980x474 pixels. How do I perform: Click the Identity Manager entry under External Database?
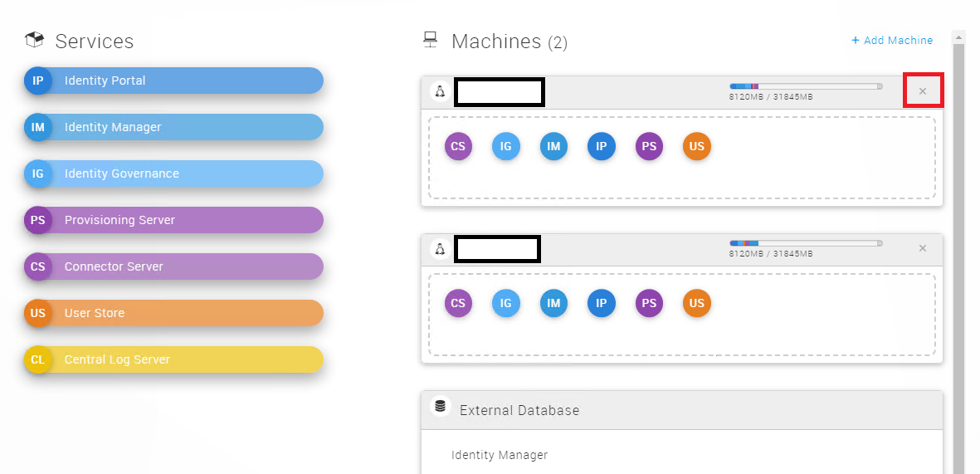(x=500, y=455)
